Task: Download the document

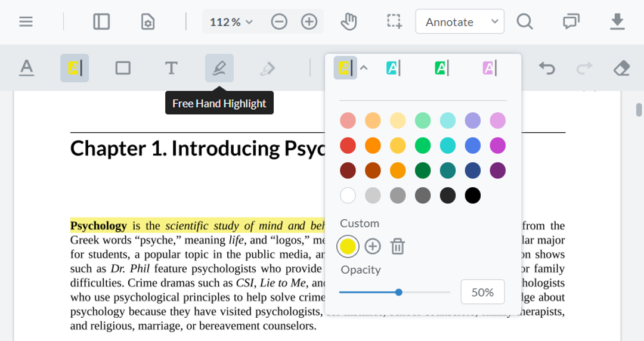Action: coord(617,21)
